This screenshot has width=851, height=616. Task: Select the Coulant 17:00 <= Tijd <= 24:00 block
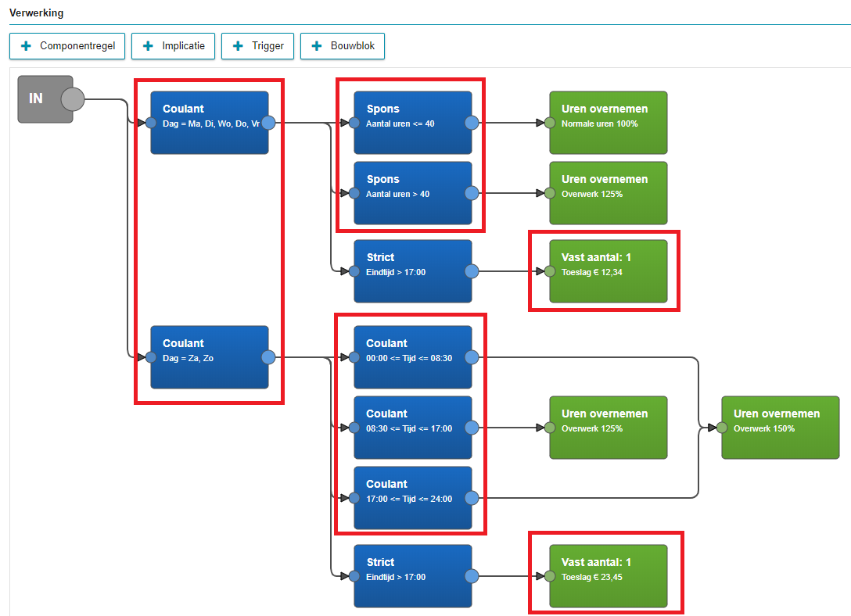[x=413, y=498]
